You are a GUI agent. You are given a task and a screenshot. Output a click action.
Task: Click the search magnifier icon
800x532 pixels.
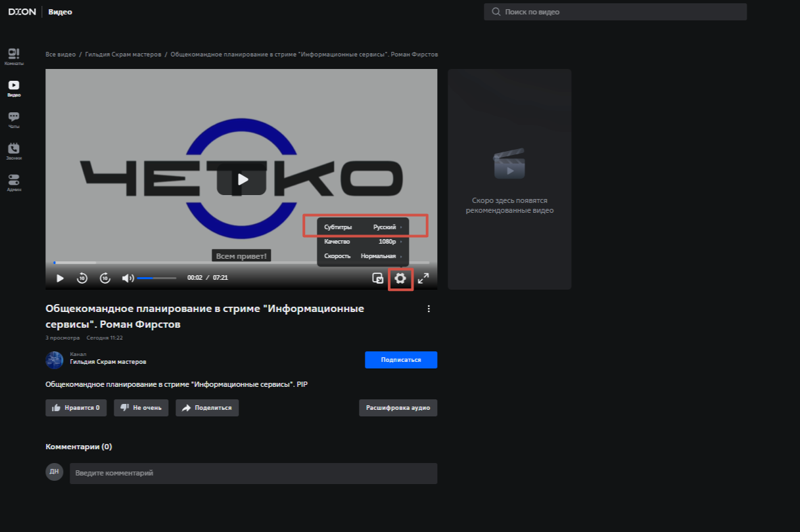point(496,12)
